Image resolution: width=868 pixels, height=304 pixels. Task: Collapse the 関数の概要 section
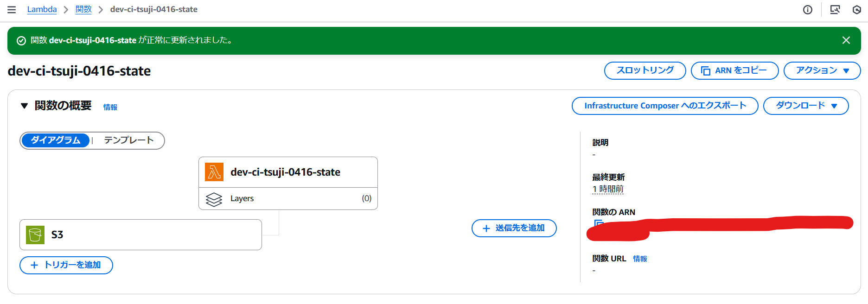(x=25, y=106)
